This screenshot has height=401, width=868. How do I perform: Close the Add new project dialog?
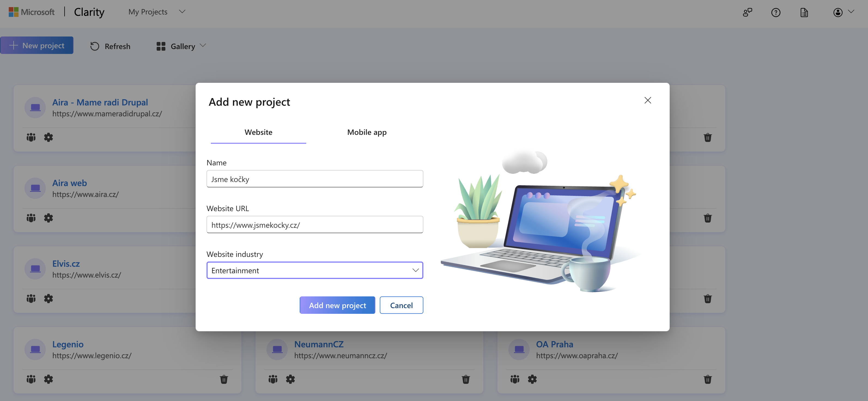point(647,101)
